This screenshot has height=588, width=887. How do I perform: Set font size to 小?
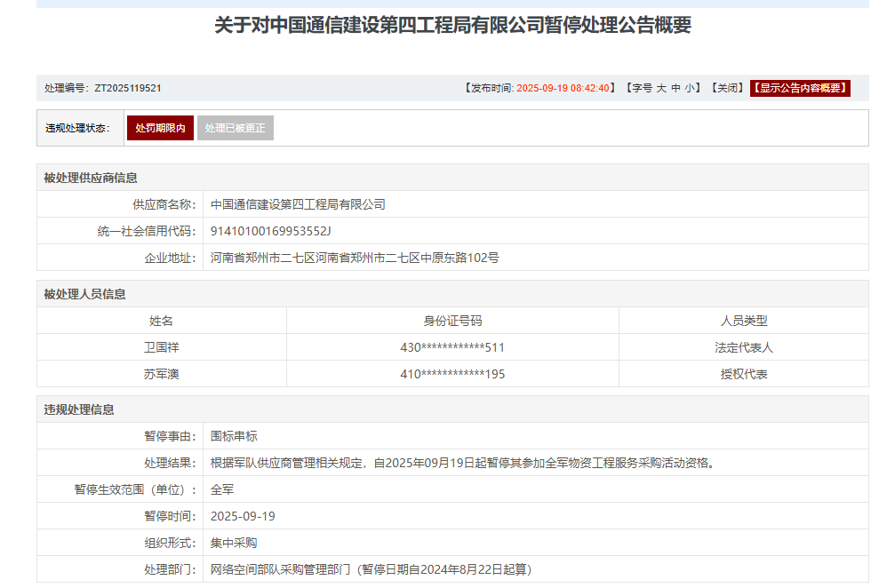coord(690,88)
